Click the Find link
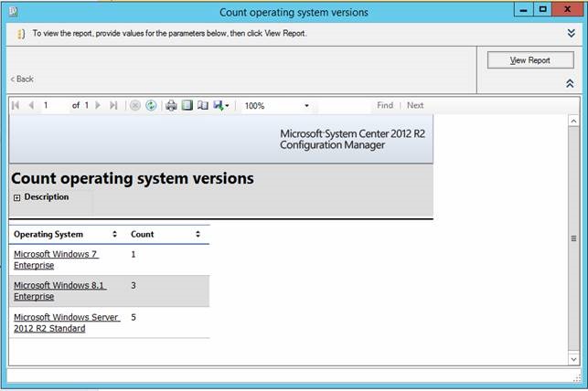This screenshot has height=391, width=588. [x=385, y=105]
